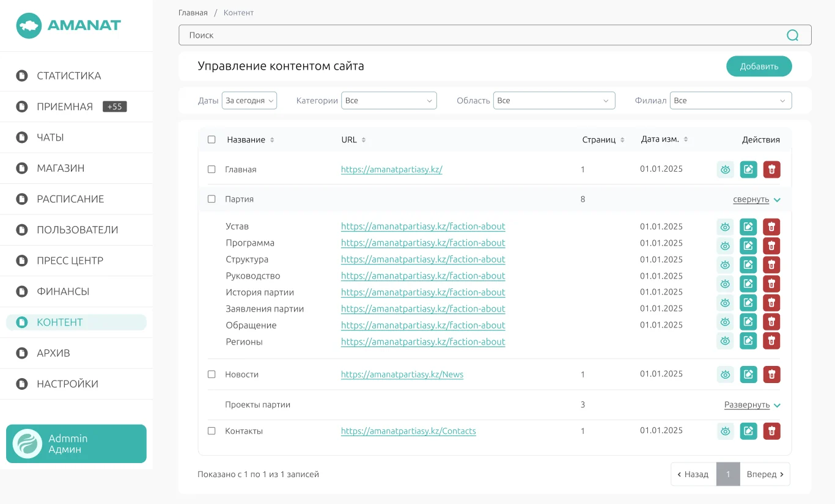Viewport: 835px width, 504px height.
Task: Open the Область dropdown
Action: [x=554, y=101]
